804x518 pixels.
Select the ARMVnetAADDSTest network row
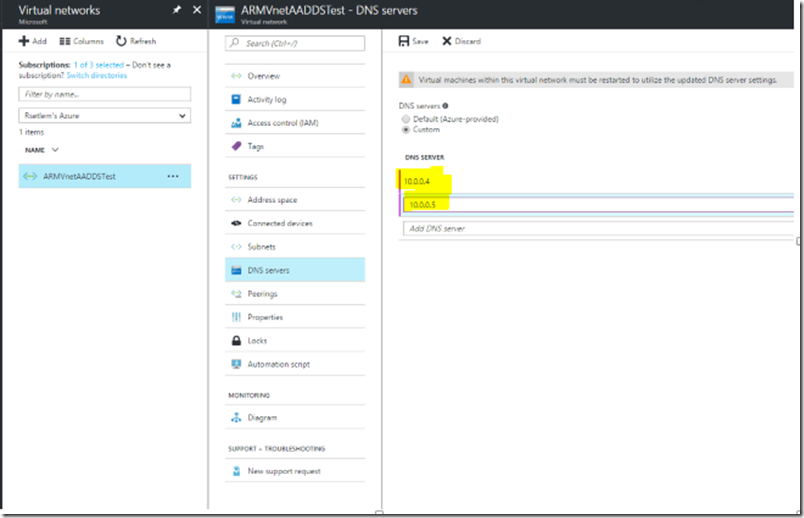coord(105,176)
